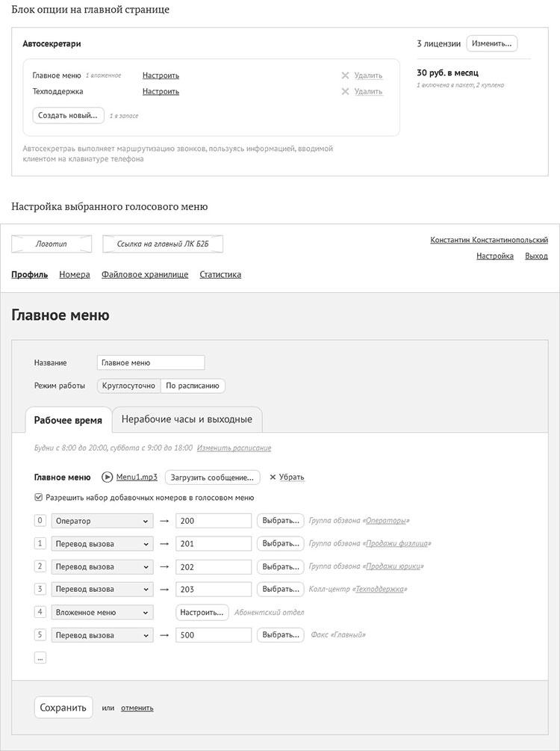Click the Изменить расписание link
The image size is (560, 751).
click(234, 448)
